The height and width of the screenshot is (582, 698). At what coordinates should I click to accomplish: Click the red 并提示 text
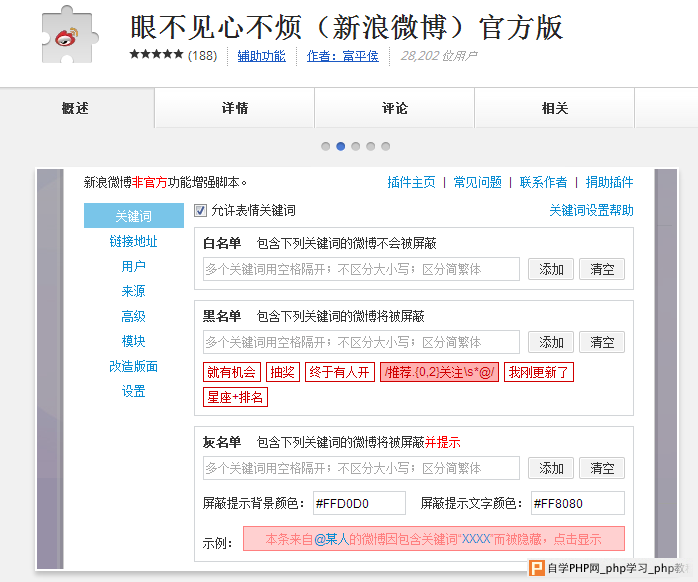pyautogui.click(x=442, y=442)
